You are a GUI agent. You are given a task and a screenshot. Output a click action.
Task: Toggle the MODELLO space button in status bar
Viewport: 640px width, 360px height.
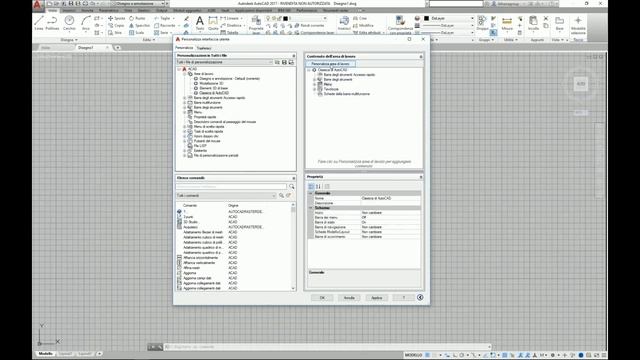[413, 355]
